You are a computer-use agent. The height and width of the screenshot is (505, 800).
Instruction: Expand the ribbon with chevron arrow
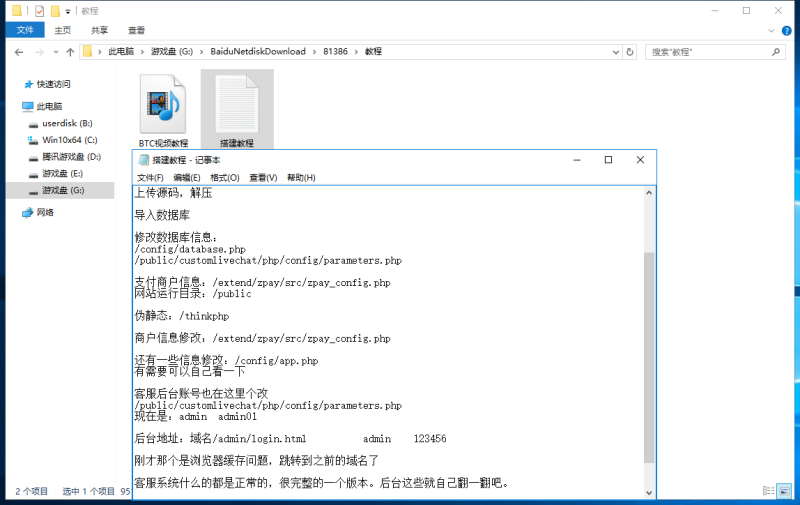point(771,31)
